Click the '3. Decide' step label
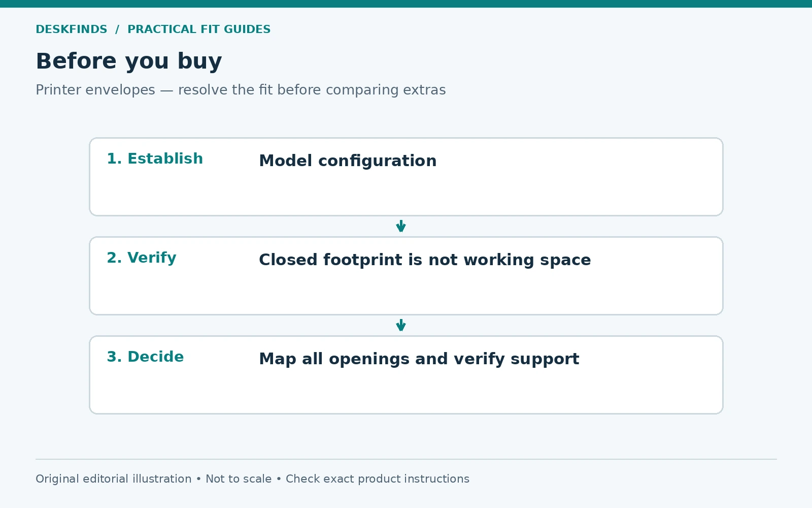Image resolution: width=812 pixels, height=508 pixels. (145, 357)
